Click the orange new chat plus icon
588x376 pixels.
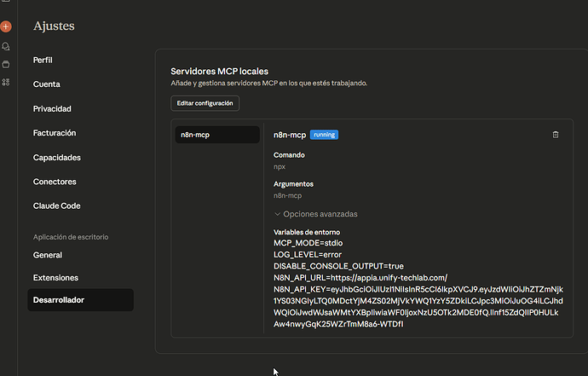(x=6, y=27)
